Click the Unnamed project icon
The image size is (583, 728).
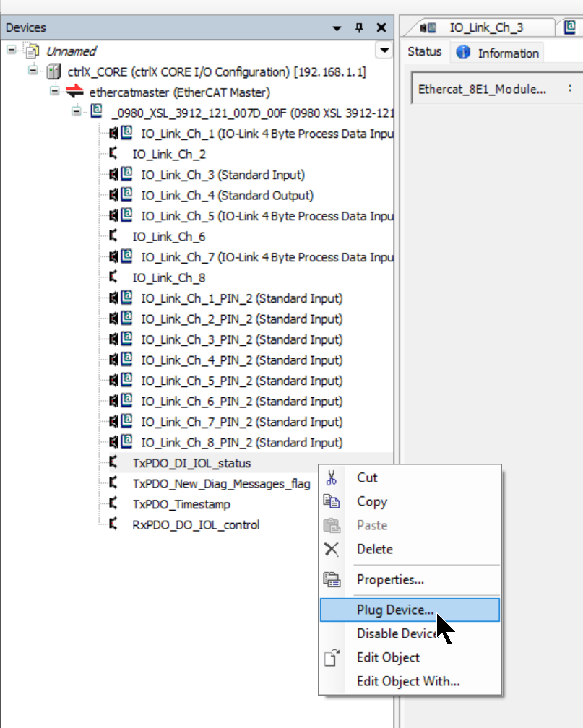(x=32, y=51)
